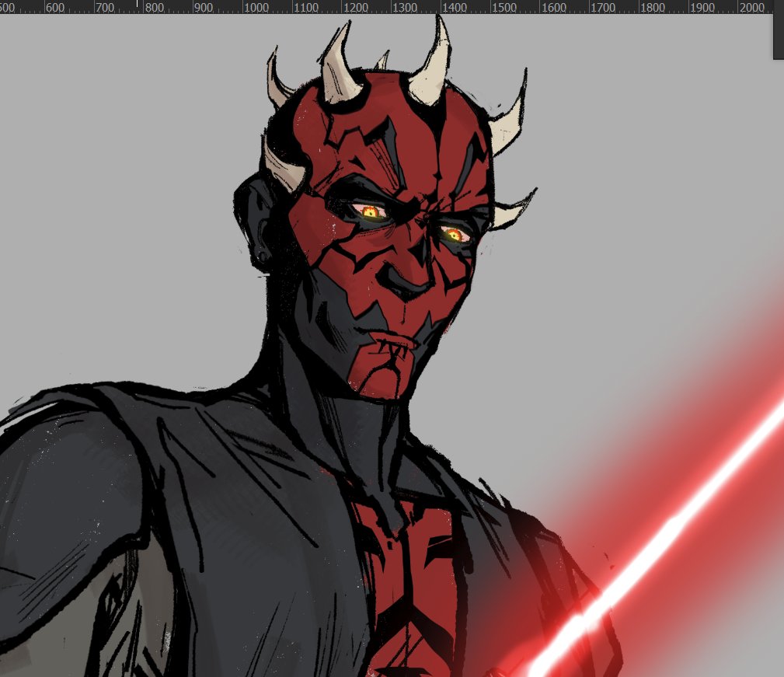
Task: Click the 1000 mark on the horizontal ruler
Action: pos(256,8)
